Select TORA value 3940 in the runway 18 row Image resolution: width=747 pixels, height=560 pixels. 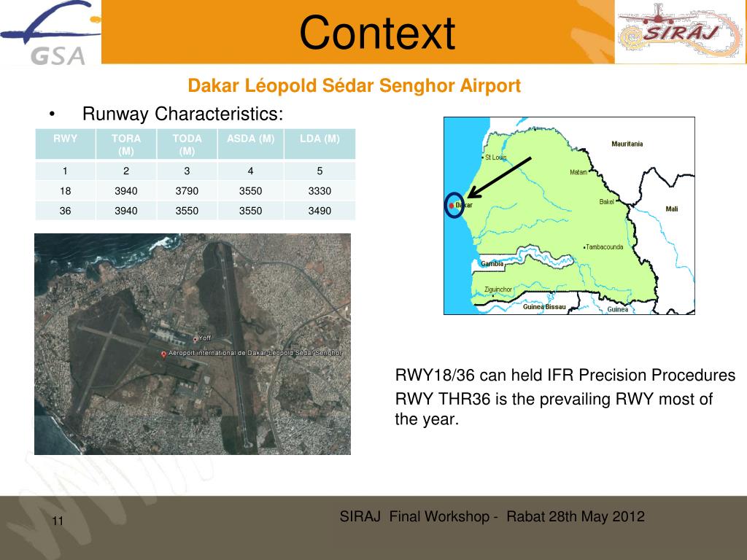(126, 191)
